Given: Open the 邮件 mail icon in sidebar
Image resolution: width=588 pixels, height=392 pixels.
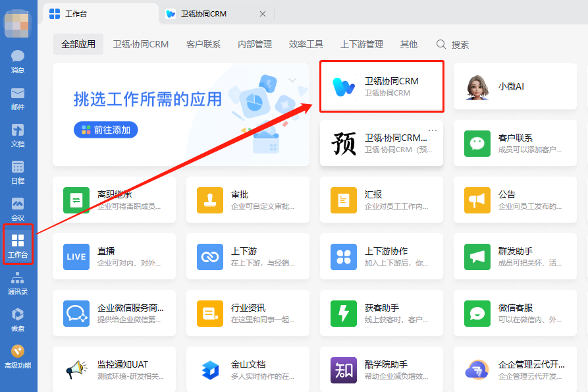Looking at the screenshot, I should (18, 99).
